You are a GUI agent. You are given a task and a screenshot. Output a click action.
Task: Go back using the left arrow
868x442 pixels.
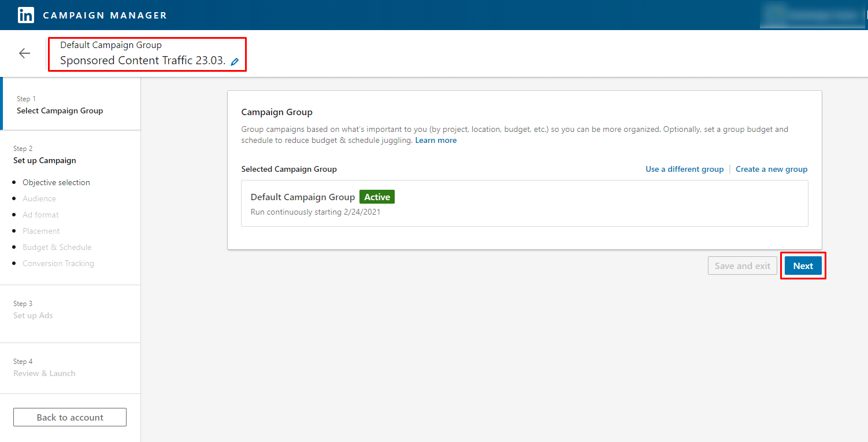pyautogui.click(x=24, y=53)
